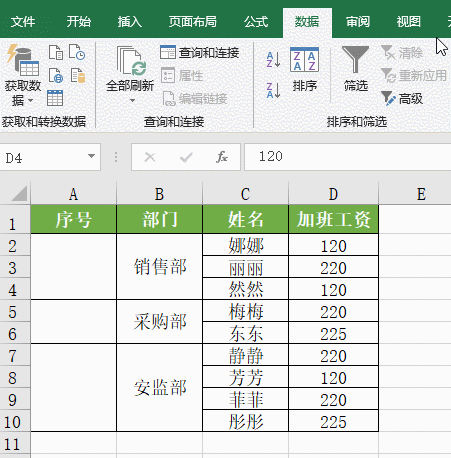This screenshot has width=451, height=458.
Task: Sort ascending with A-Z icon
Action: pyautogui.click(x=273, y=59)
